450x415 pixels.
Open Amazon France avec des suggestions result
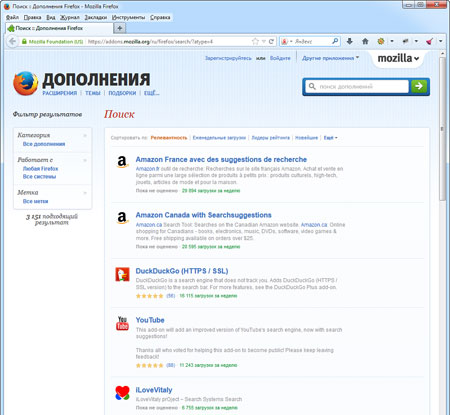[x=221, y=159]
